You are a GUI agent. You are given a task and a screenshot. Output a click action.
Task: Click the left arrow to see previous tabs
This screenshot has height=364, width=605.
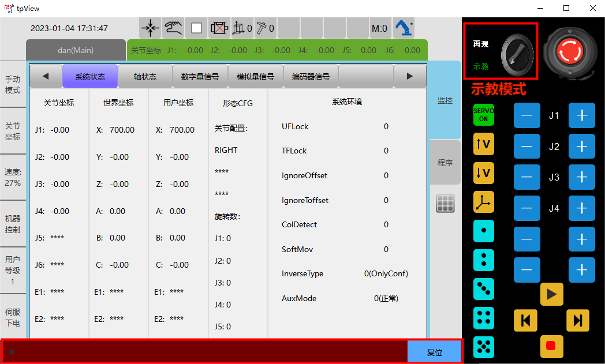click(46, 76)
